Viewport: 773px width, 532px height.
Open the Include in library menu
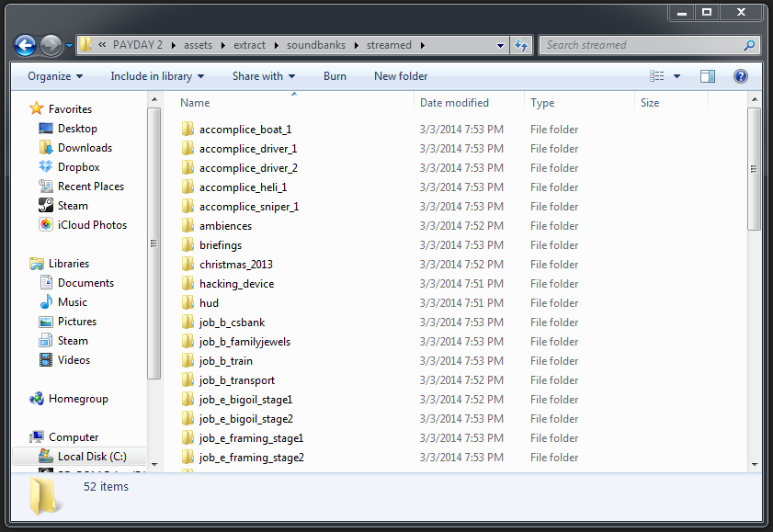[157, 76]
